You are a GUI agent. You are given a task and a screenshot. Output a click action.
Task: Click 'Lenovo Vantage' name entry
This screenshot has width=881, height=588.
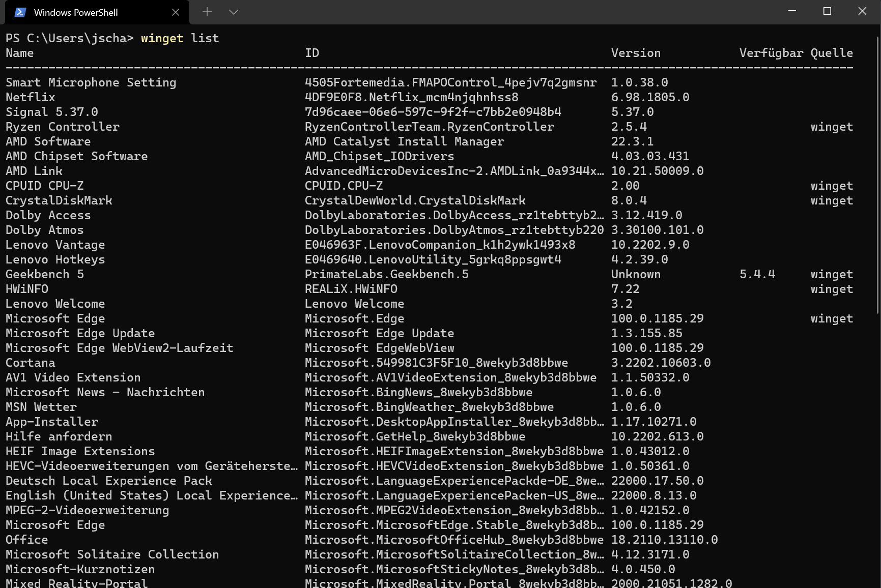(55, 245)
